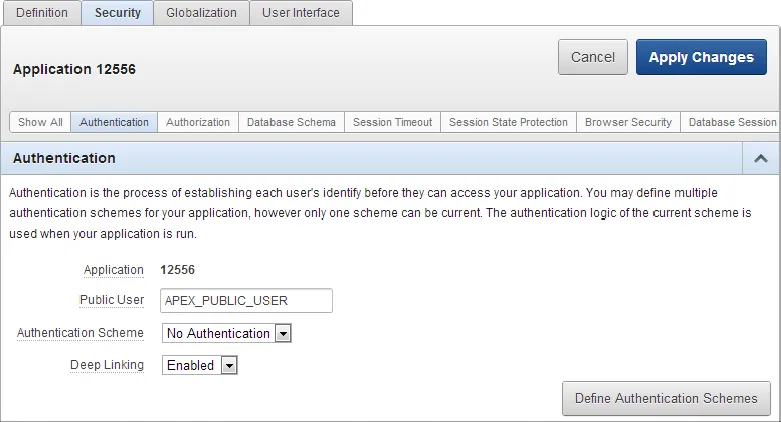Open the Deep Linking dropdown

tap(200, 365)
